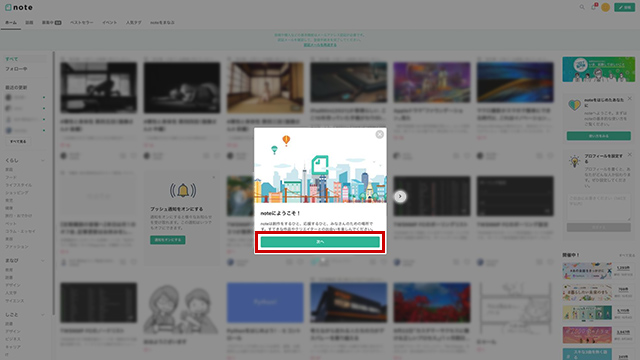This screenshot has width=640, height=360.
Task: Select the 人気タグ tab
Action: [133, 22]
